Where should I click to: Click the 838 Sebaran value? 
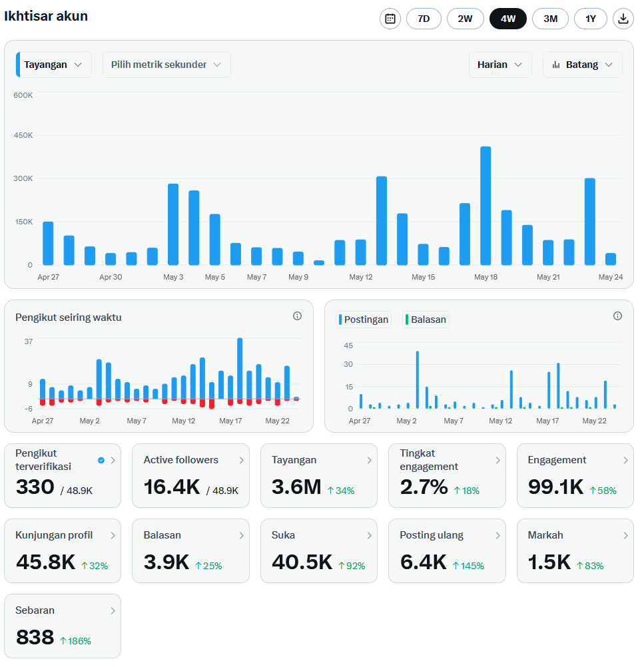tap(35, 638)
